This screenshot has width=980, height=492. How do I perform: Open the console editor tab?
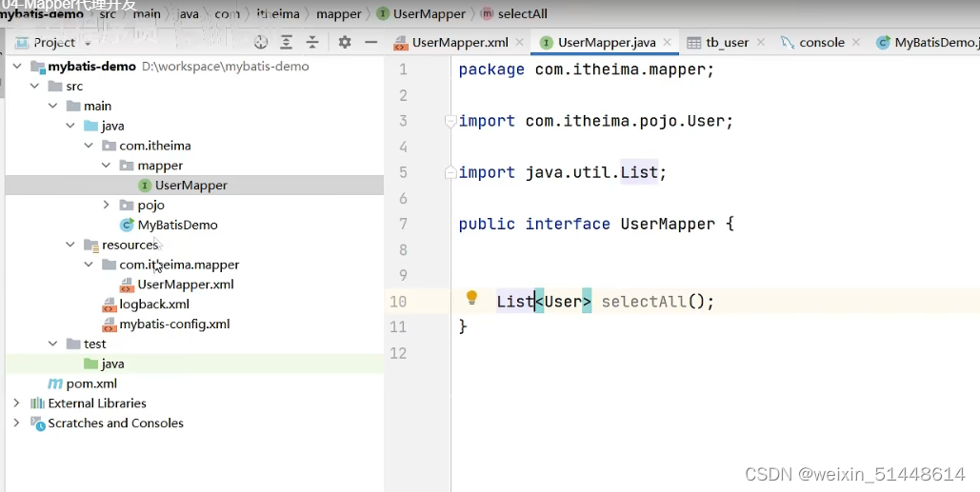[x=821, y=43]
